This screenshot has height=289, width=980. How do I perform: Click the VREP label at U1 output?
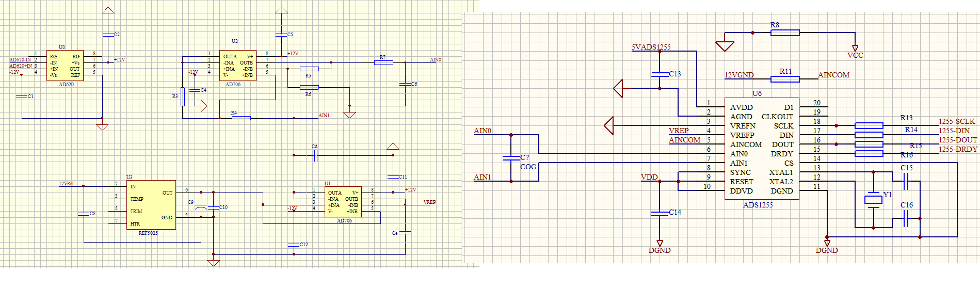point(430,202)
